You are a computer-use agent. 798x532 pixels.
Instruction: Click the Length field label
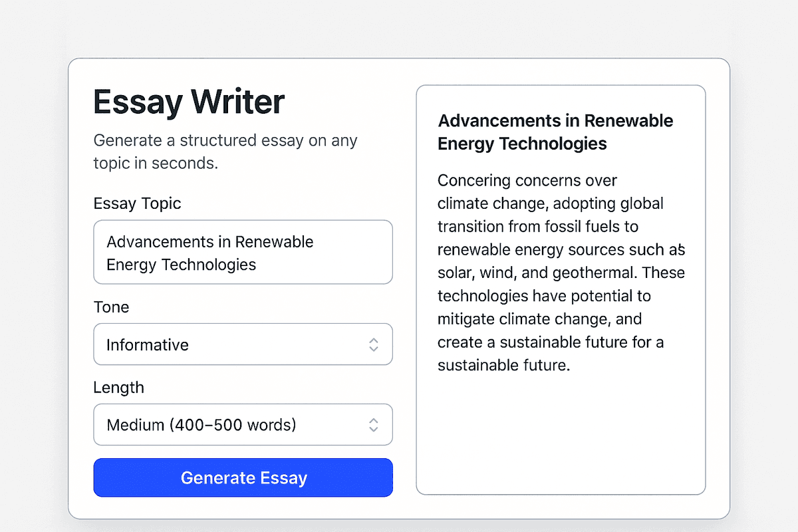click(119, 387)
